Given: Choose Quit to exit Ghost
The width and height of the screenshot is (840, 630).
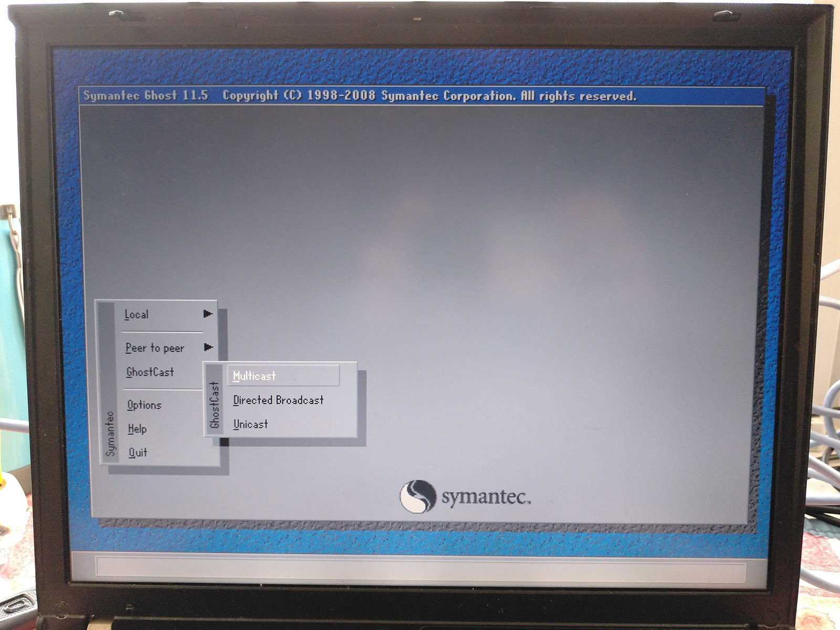Looking at the screenshot, I should click(x=138, y=453).
